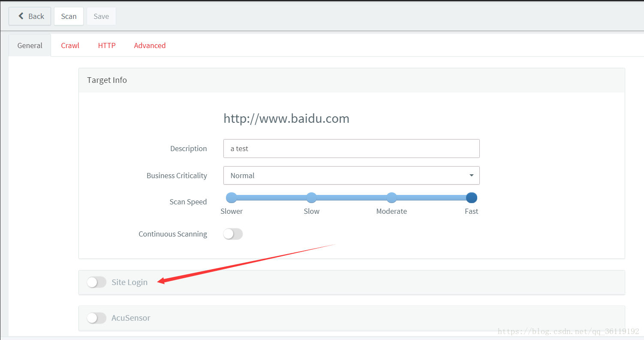
Task: Enable the Site Login toggle
Action: point(96,282)
